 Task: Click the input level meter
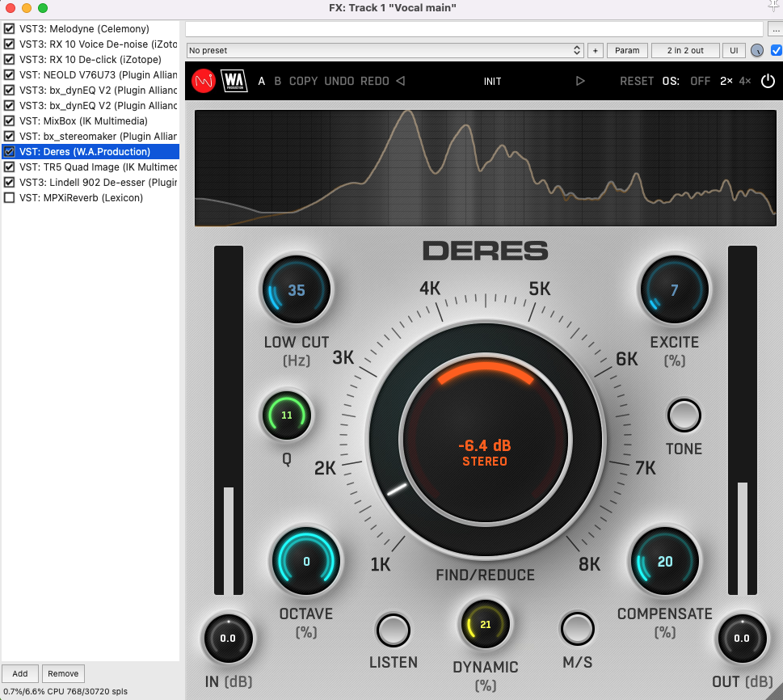(228, 420)
